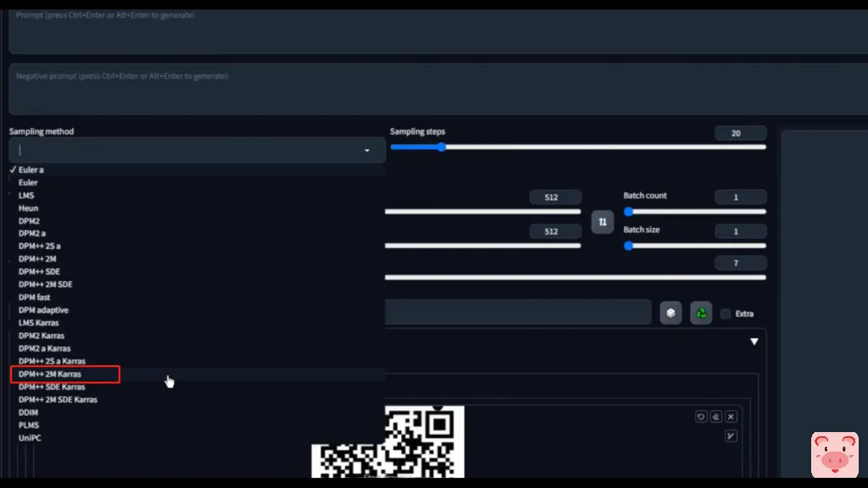
Task: Click into the Prompt text box
Action: [438, 31]
